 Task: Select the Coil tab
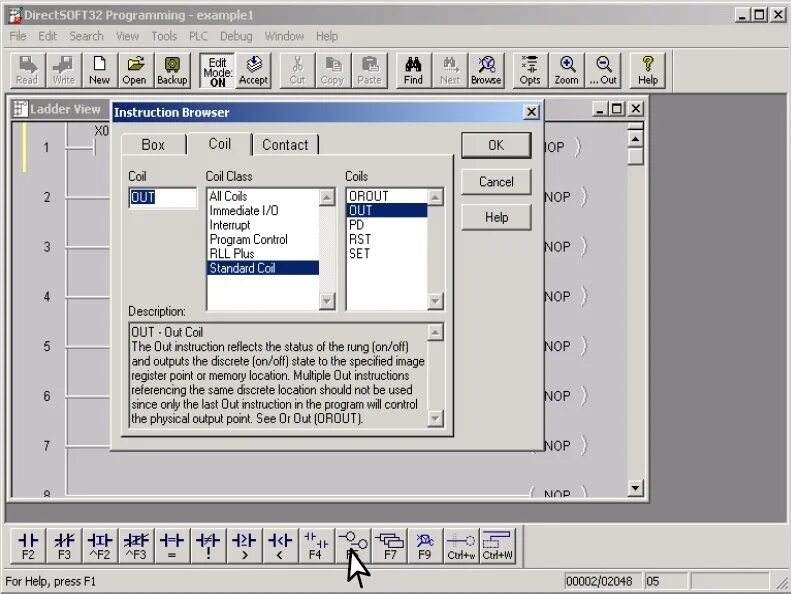[219, 144]
